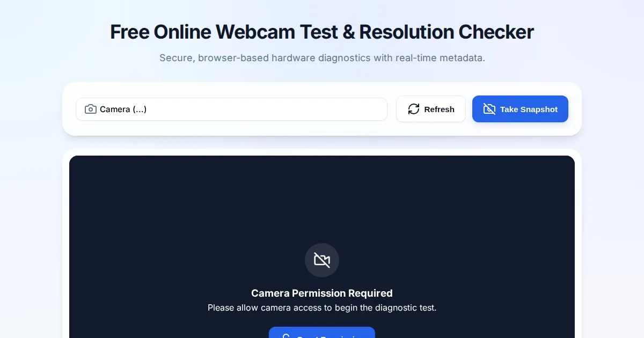Click the "Camera Permission Required" heading
This screenshot has width=644, height=338.
click(322, 293)
